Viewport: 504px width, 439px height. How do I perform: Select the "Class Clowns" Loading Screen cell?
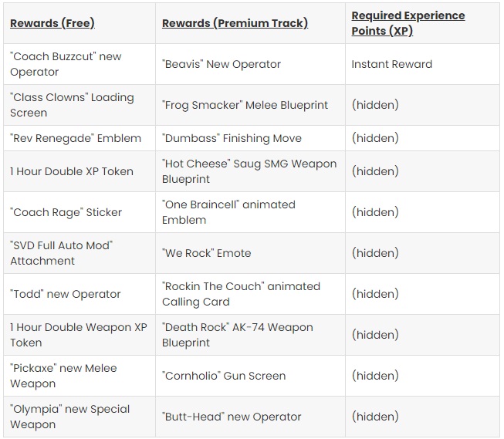point(79,105)
